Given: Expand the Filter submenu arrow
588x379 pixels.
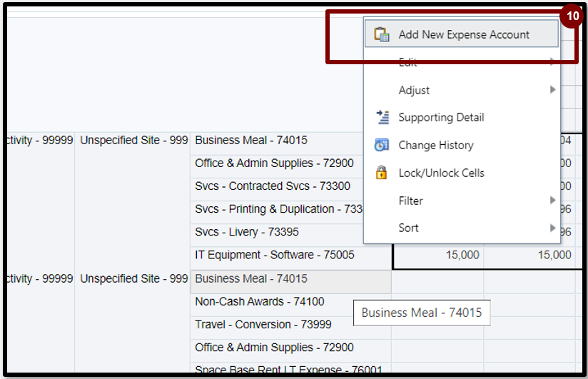Looking at the screenshot, I should pos(552,201).
